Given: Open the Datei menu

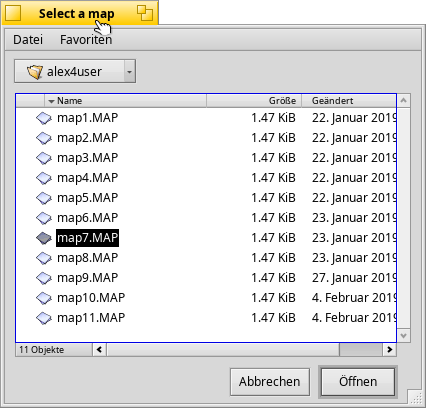Looking at the screenshot, I should click(28, 40).
